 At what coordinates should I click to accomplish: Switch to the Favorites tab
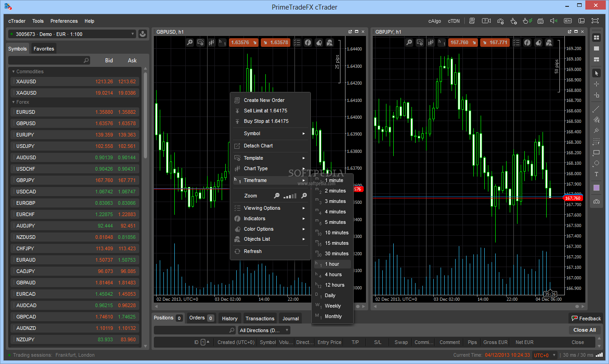[44, 49]
